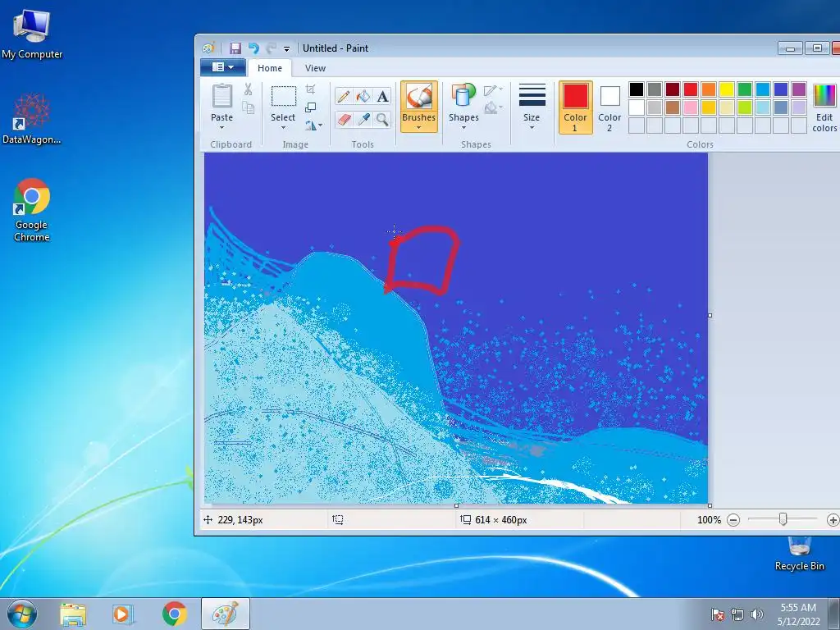840x630 pixels.
Task: Pick the black color swatch
Action: coord(637,89)
